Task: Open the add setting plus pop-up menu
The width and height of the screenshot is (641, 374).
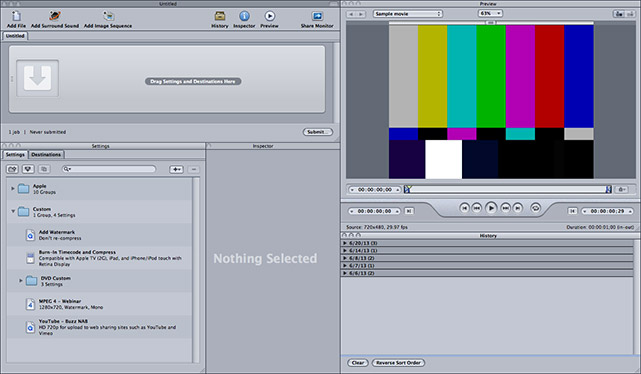Action: 177,169
